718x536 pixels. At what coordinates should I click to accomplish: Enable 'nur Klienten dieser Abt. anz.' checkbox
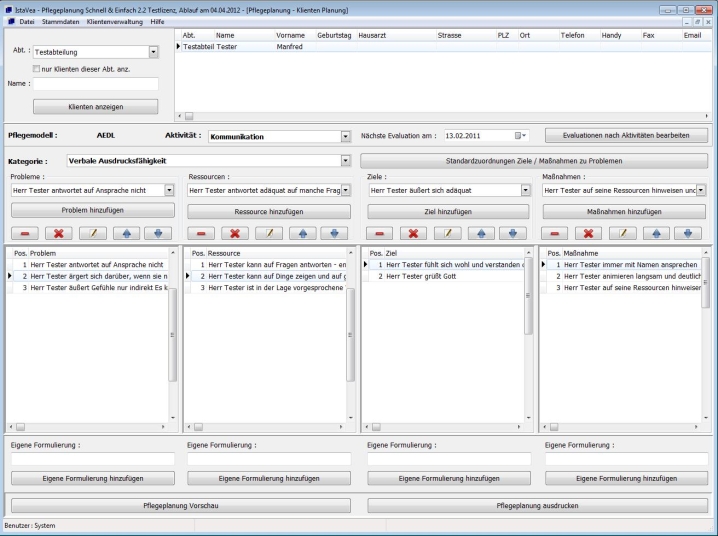tap(38, 69)
